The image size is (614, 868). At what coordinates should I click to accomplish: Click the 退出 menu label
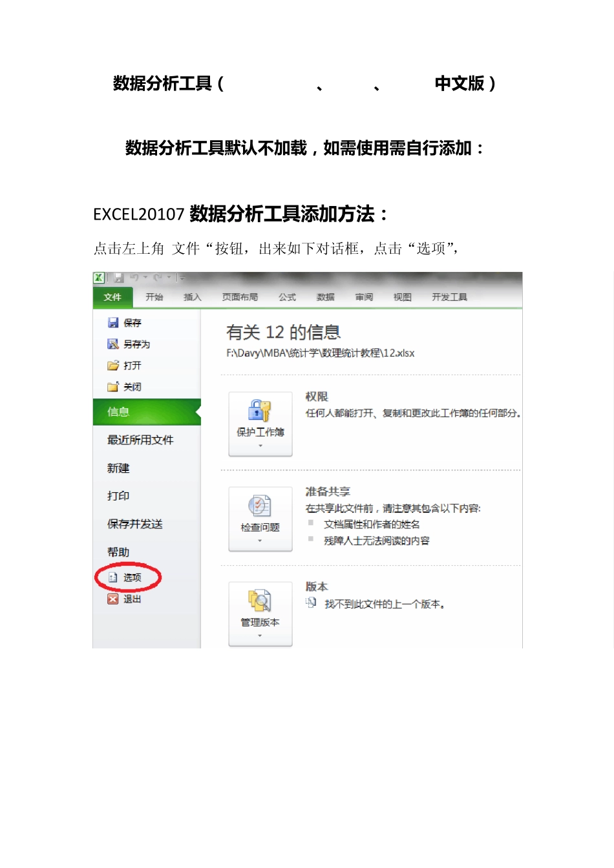point(132,599)
